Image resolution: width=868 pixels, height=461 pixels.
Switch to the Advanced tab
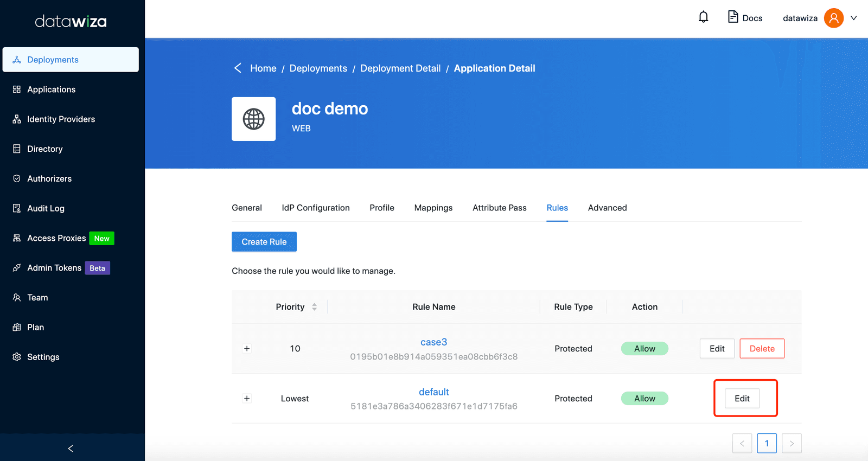pyautogui.click(x=607, y=208)
